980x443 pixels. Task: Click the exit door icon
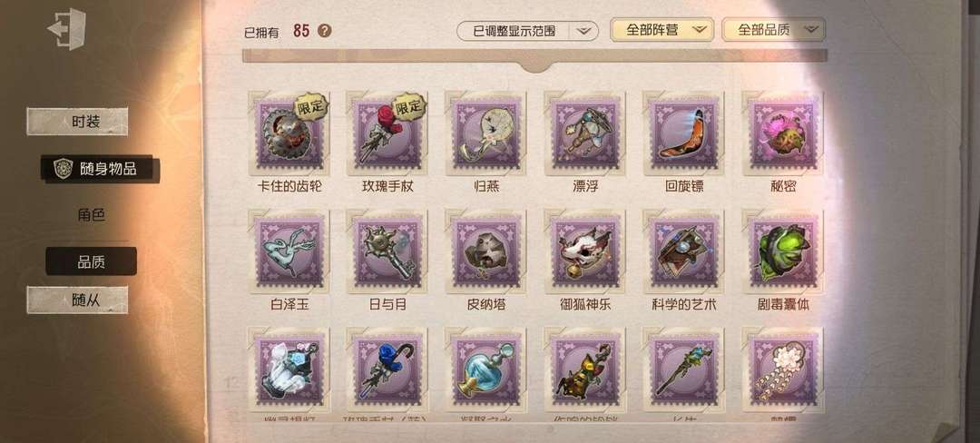point(67,29)
